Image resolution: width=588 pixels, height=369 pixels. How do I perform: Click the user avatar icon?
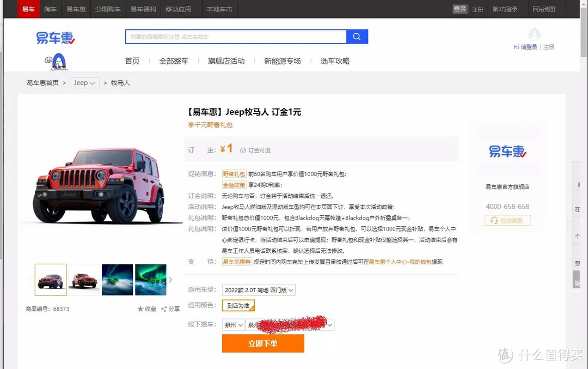point(535,34)
